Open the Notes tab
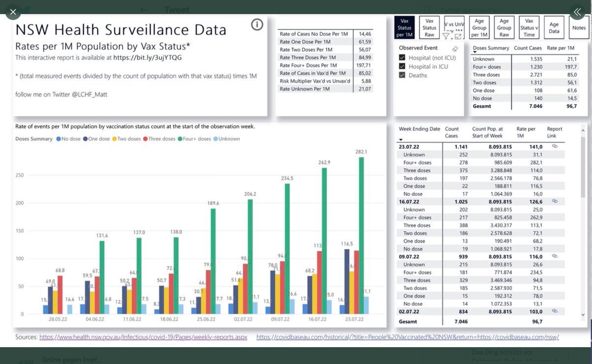592x364 pixels. point(579,28)
